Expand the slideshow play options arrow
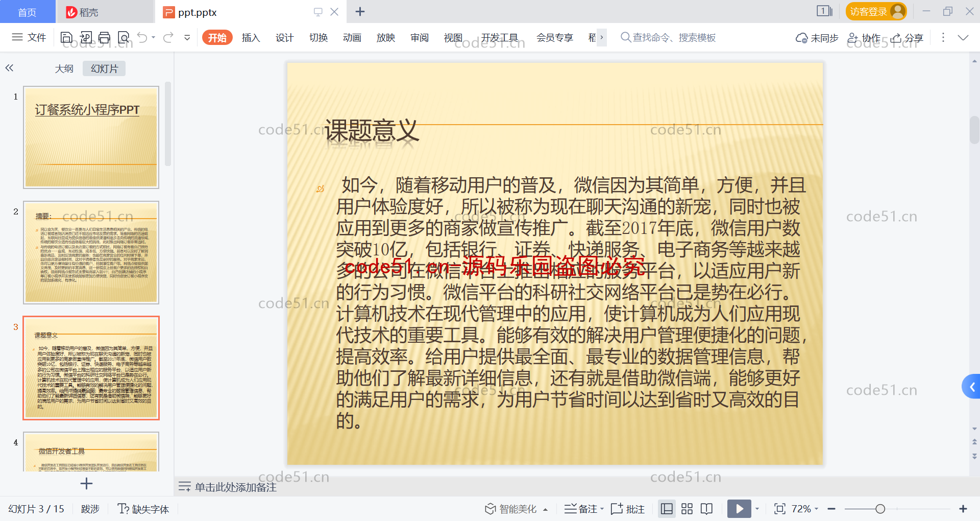This screenshot has height=521, width=980. 757,509
